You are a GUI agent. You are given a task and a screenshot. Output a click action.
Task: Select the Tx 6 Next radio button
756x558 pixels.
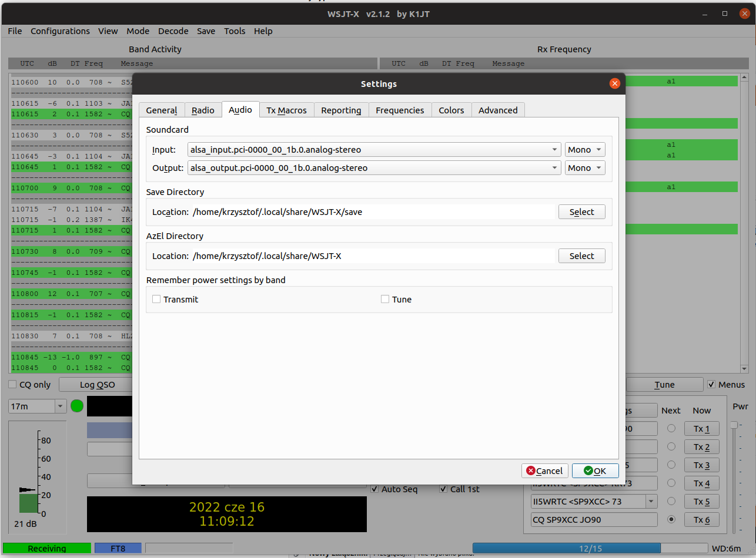pos(671,520)
